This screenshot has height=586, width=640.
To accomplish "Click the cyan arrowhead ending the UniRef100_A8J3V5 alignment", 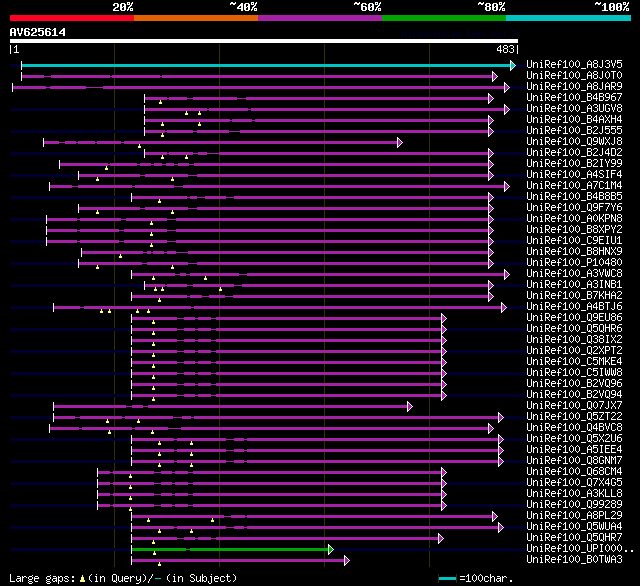I will click(513, 65).
